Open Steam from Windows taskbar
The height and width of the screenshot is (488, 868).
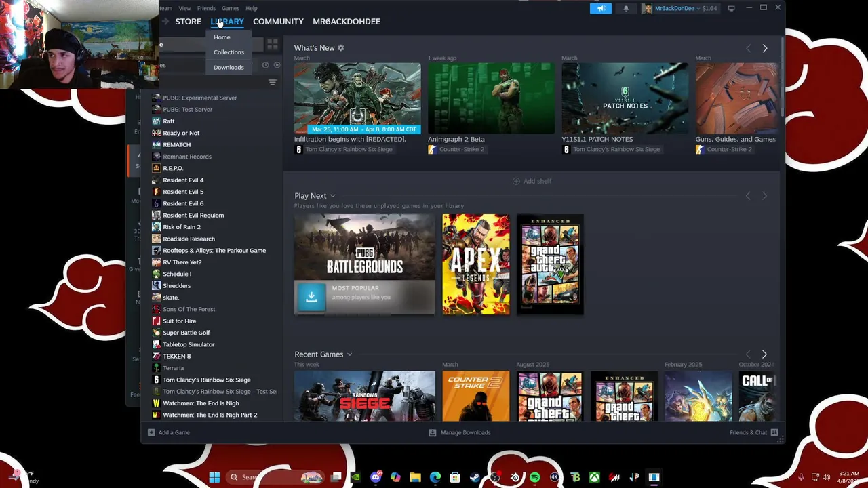(x=475, y=477)
